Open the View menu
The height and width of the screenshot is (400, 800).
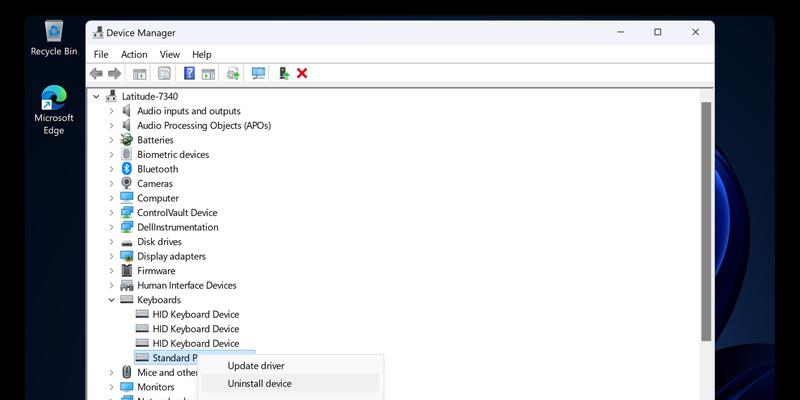[x=170, y=54]
